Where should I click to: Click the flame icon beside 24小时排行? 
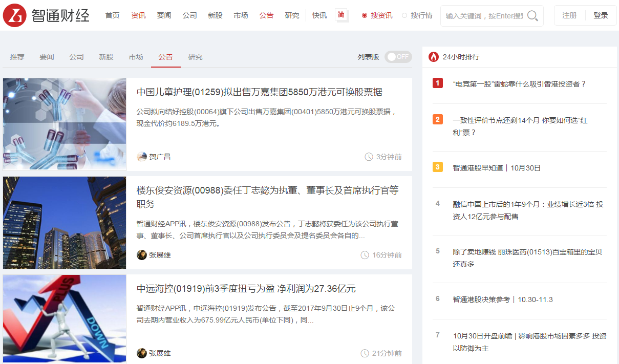point(434,57)
